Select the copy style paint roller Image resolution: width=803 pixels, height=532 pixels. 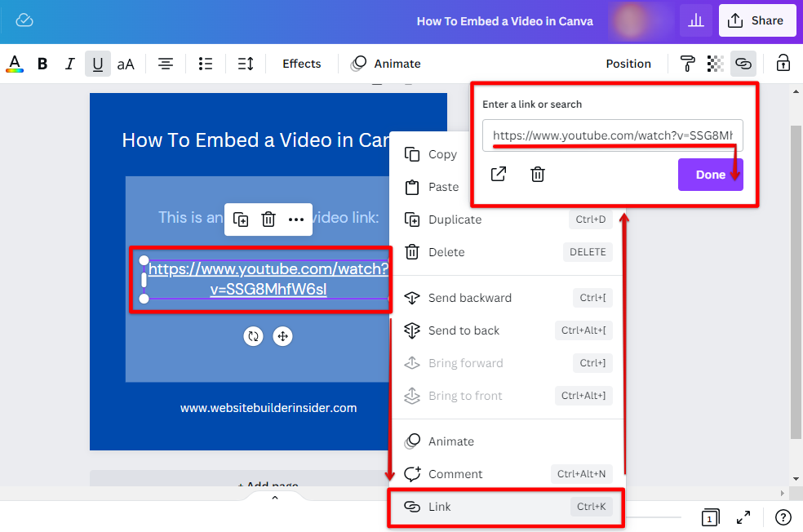(688, 64)
